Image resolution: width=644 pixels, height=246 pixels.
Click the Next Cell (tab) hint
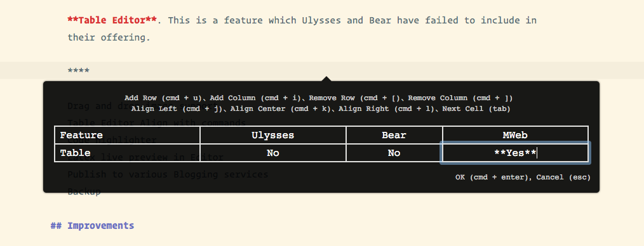(476, 108)
